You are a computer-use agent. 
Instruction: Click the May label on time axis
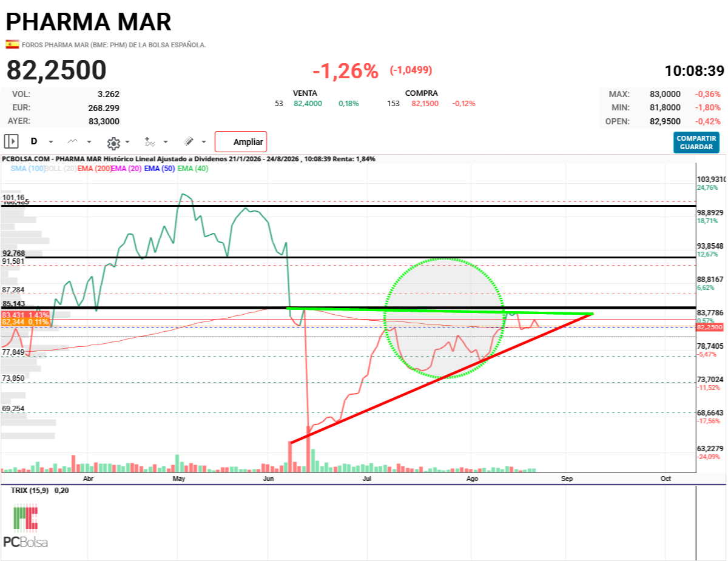(179, 479)
